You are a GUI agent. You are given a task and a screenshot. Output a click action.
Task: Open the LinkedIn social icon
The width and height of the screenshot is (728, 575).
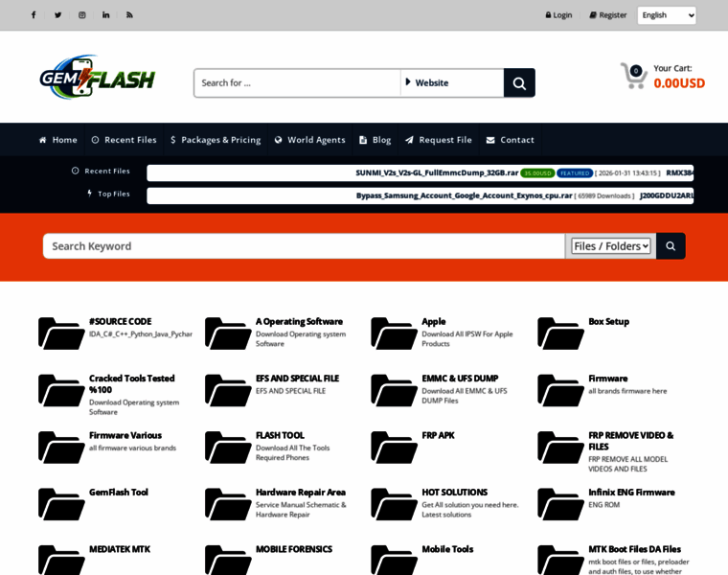coord(106,15)
